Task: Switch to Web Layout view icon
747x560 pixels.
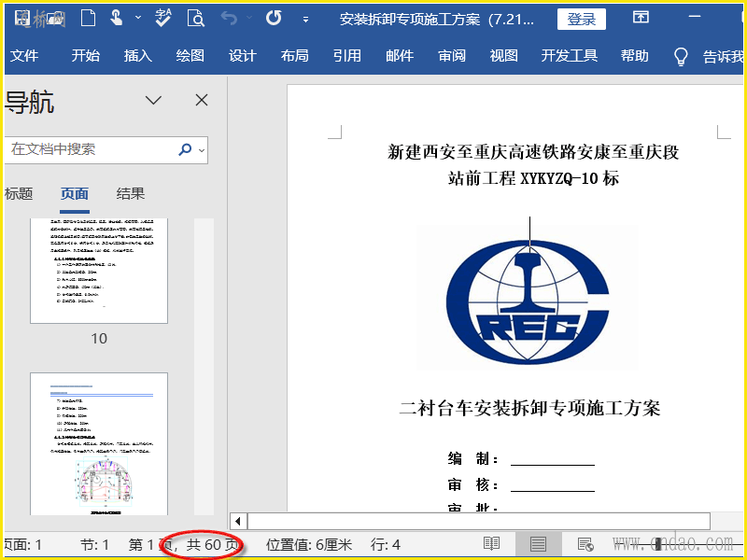Action: (x=585, y=544)
